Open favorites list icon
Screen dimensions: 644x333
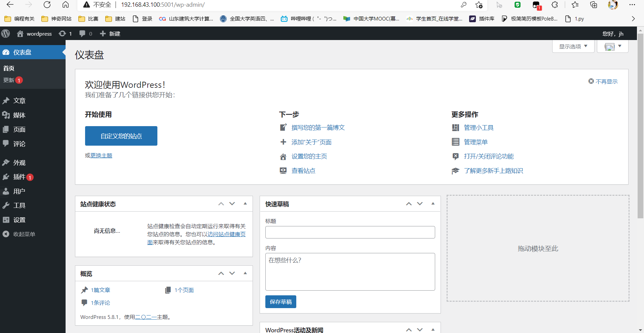click(575, 5)
